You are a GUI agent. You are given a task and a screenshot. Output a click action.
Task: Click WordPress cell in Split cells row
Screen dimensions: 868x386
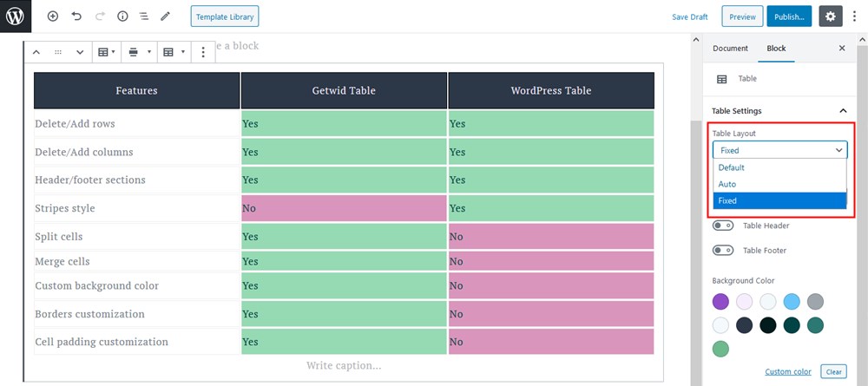tap(551, 236)
